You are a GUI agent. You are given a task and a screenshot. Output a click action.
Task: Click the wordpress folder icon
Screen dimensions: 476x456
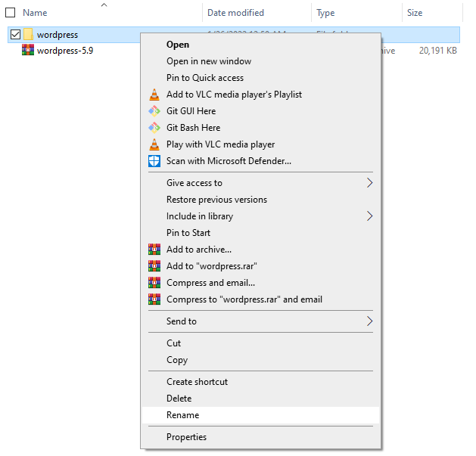[28, 34]
